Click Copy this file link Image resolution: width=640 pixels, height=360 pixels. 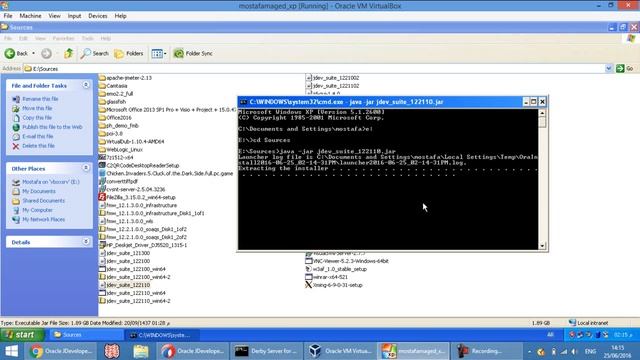[x=37, y=118]
